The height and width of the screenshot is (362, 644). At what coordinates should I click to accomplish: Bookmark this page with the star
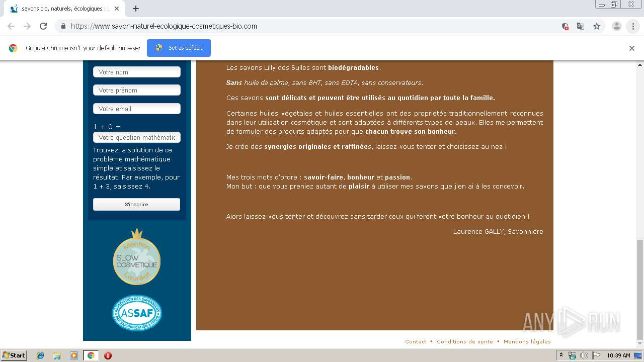coord(597,26)
